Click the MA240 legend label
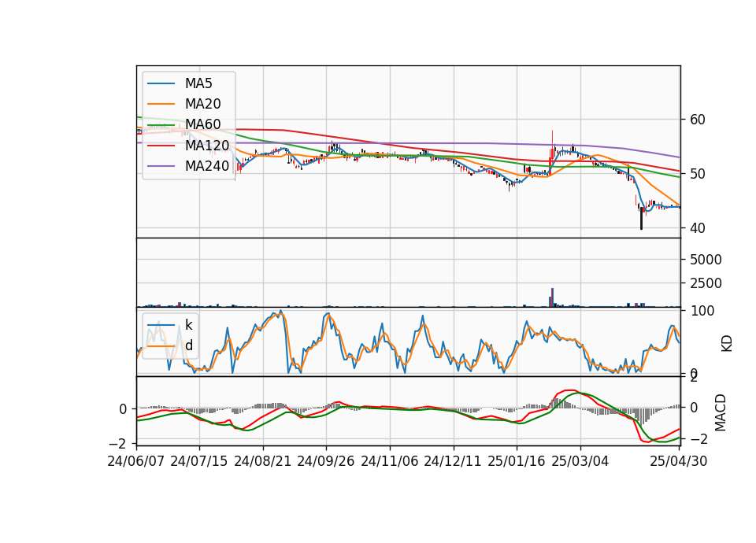The width and height of the screenshot is (756, 543). point(207,166)
